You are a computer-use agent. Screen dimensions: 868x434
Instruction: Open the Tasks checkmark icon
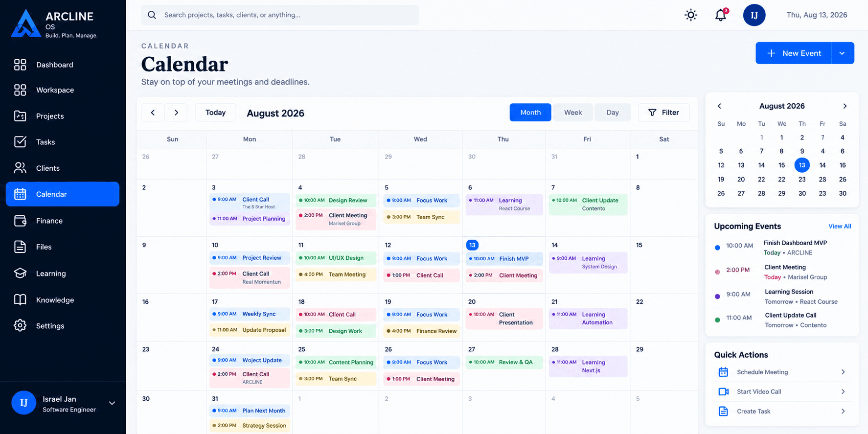coord(20,142)
